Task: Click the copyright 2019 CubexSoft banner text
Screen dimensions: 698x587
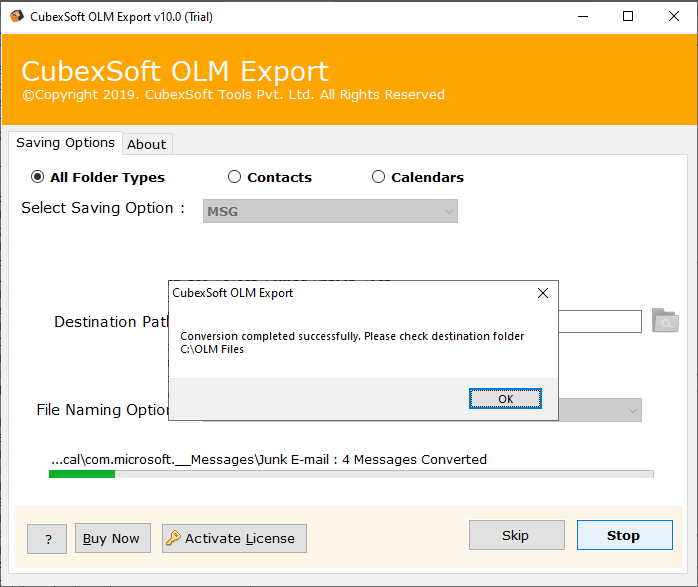Action: point(234,95)
